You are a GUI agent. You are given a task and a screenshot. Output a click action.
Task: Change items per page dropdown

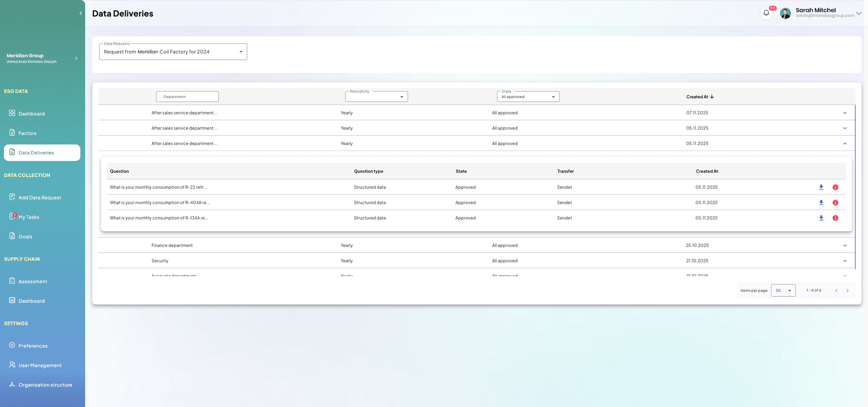(783, 291)
